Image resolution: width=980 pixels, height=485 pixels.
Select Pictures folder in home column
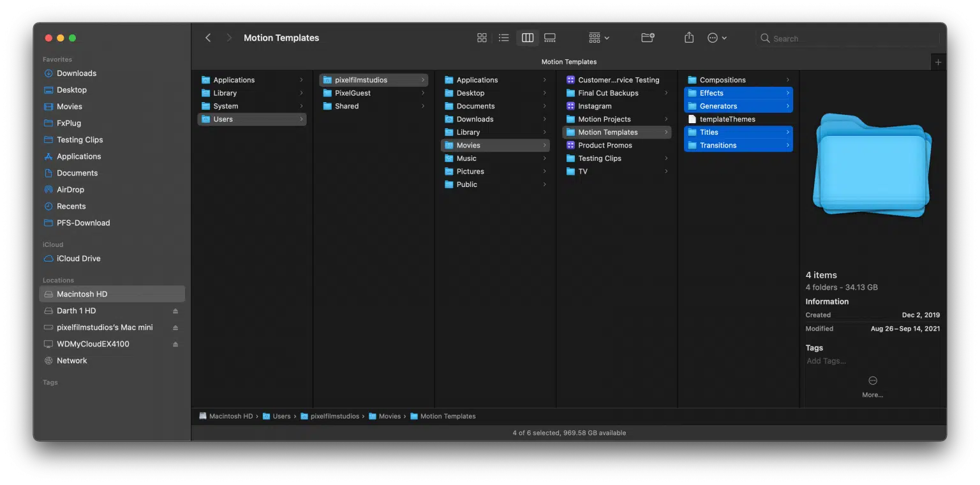(x=495, y=172)
